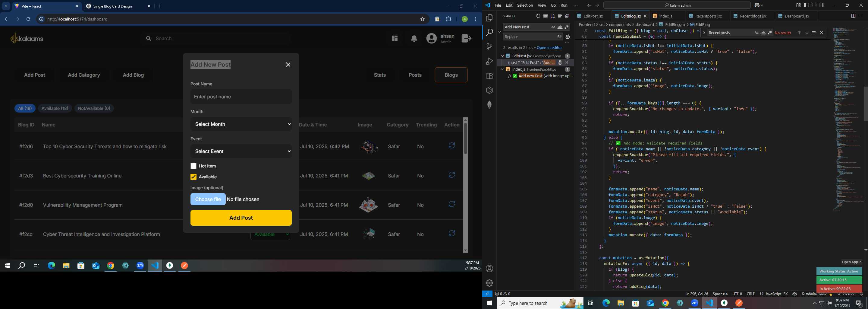Collapse all search results icon
868x309 pixels.
point(568,16)
